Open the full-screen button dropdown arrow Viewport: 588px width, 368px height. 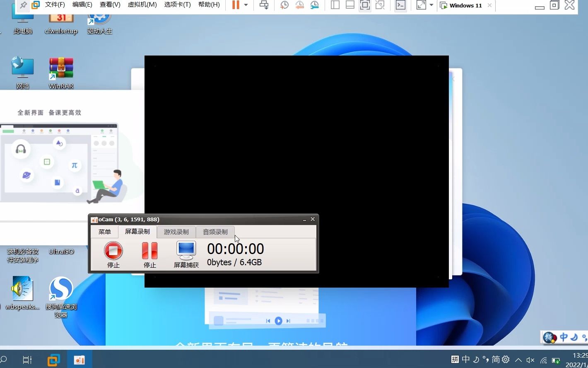(x=431, y=5)
